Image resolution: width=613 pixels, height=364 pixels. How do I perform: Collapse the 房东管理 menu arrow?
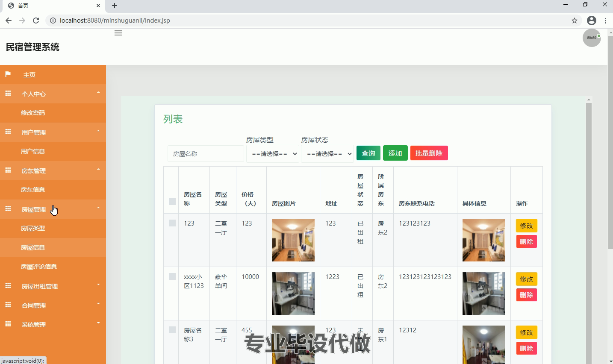click(98, 170)
